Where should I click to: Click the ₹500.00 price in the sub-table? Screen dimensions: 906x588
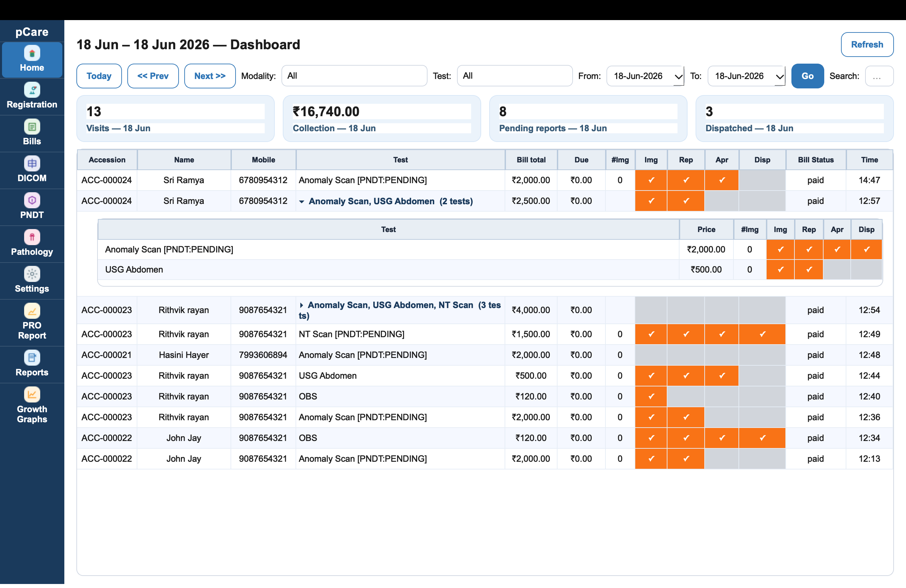[x=706, y=270]
